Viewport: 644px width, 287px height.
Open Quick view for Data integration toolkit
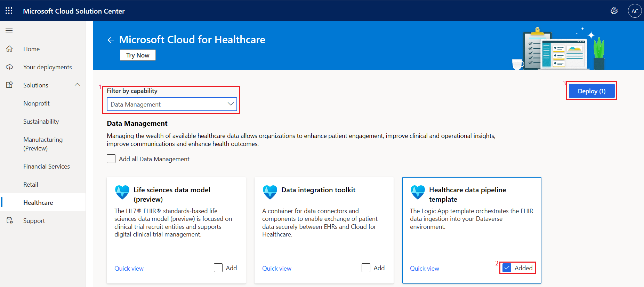(x=277, y=269)
